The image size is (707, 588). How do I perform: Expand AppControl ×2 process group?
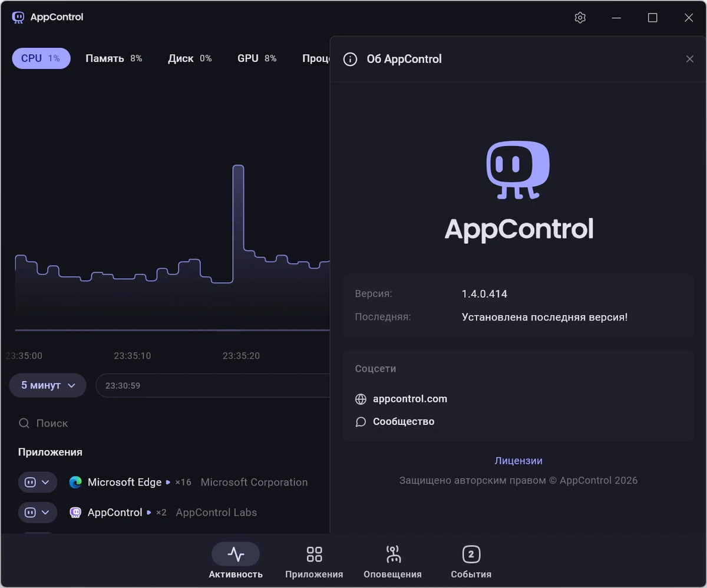(149, 512)
